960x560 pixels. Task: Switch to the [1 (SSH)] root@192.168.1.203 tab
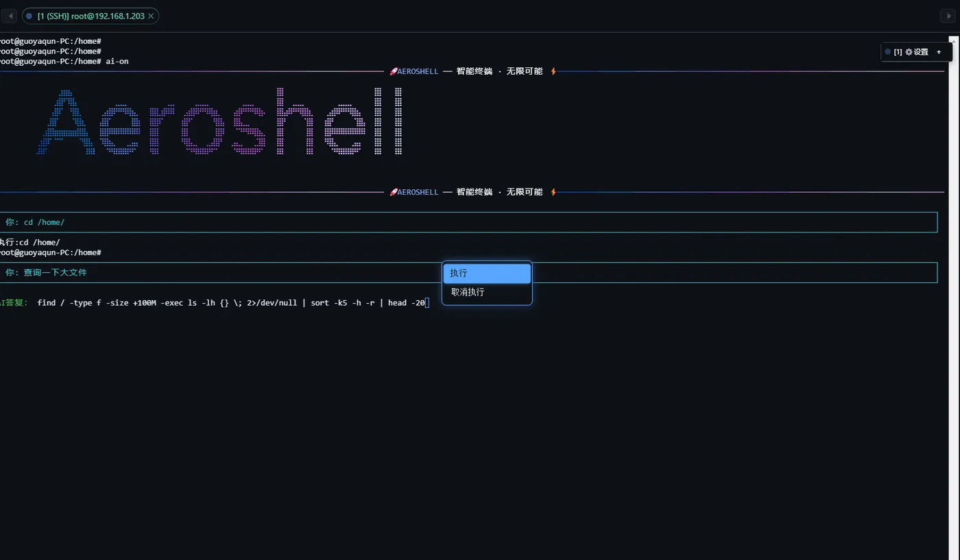[91, 16]
